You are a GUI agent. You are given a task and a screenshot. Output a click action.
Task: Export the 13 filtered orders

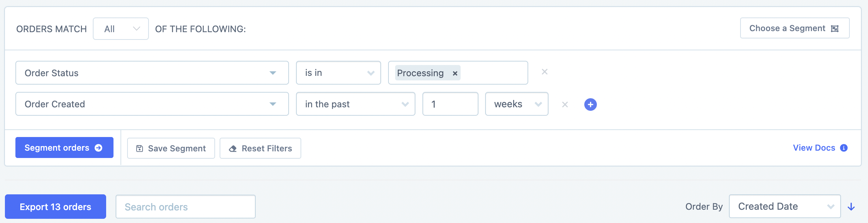tap(55, 207)
